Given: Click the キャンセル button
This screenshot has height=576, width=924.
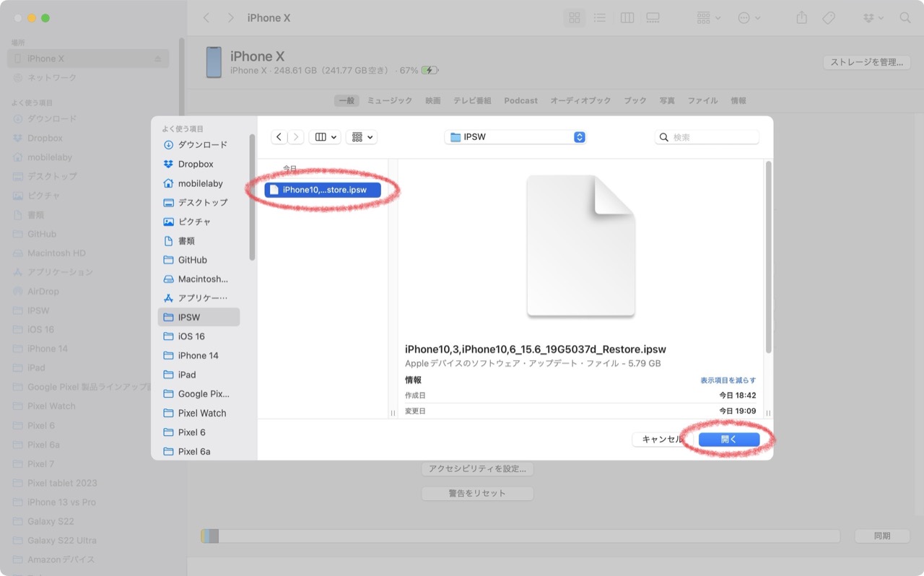Looking at the screenshot, I should 662,440.
